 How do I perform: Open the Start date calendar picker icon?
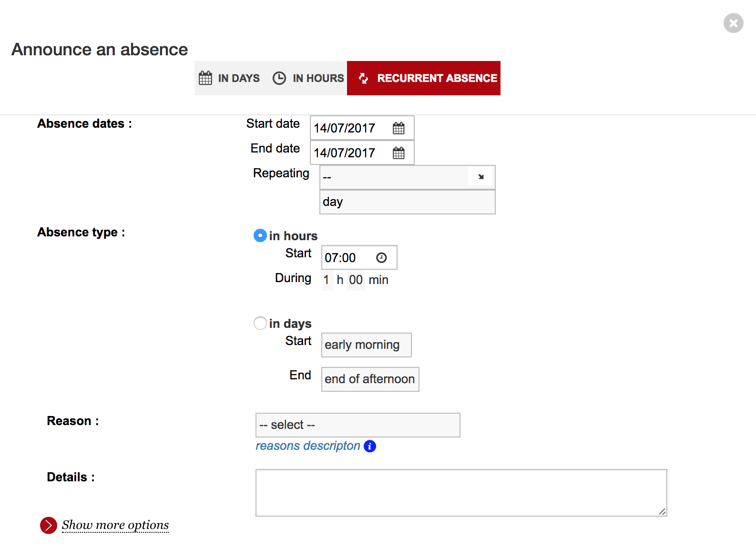click(x=398, y=128)
